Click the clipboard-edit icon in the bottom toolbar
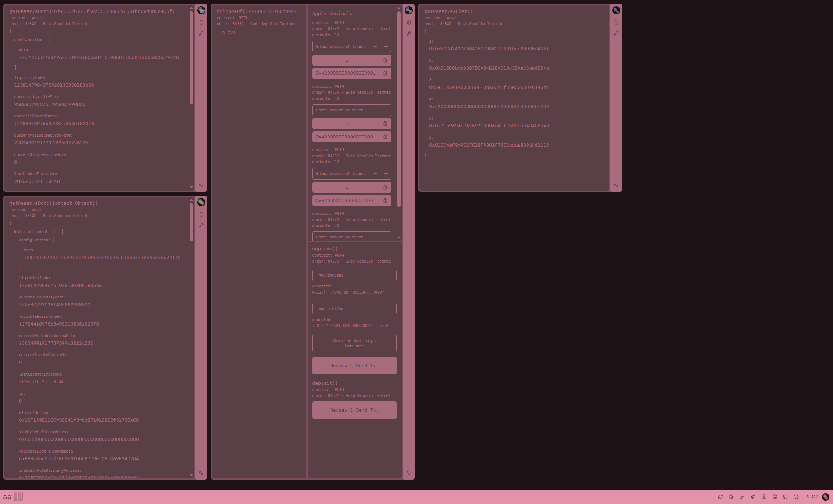Viewport: 833px width, 504px height. [x=731, y=497]
